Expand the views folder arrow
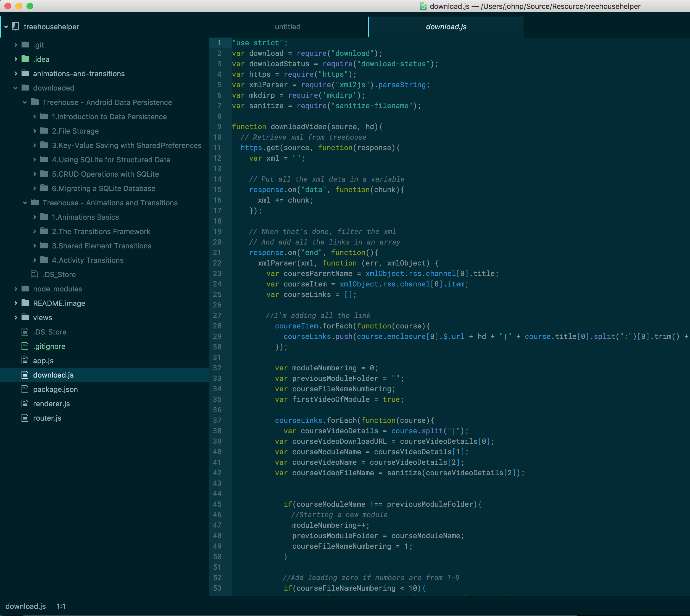The image size is (690, 616). (15, 317)
